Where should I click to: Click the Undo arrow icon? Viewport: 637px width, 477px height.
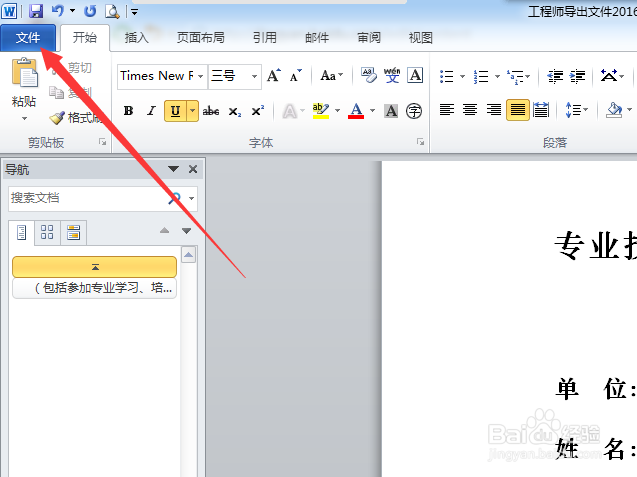click(57, 11)
